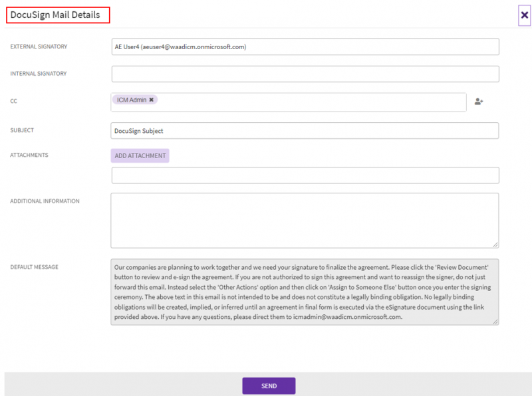Close the DocuSign Mail Details dialog
This screenshot has height=396, width=532.
[524, 15]
